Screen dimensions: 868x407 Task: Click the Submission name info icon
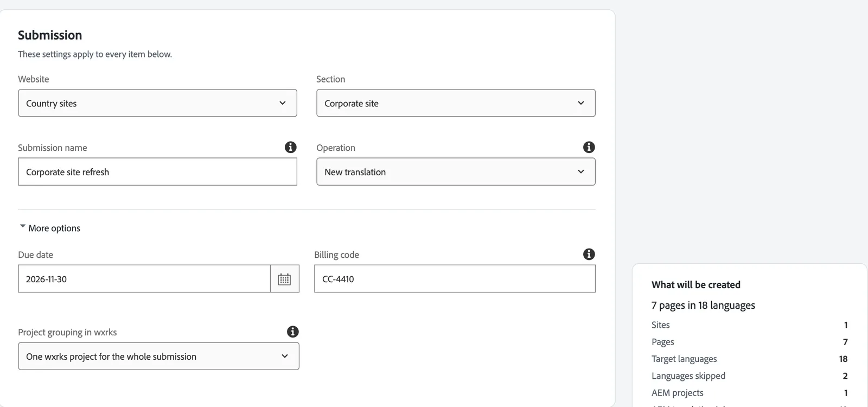291,147
